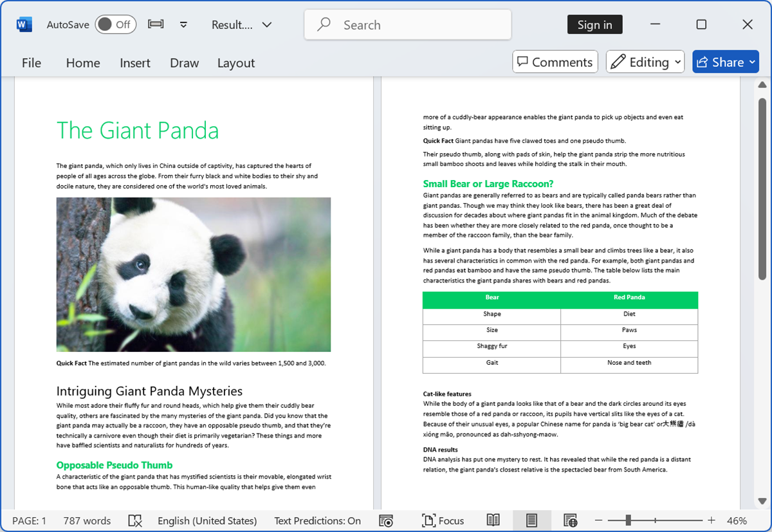
Task: Switch to the Layout tab
Action: (x=235, y=63)
